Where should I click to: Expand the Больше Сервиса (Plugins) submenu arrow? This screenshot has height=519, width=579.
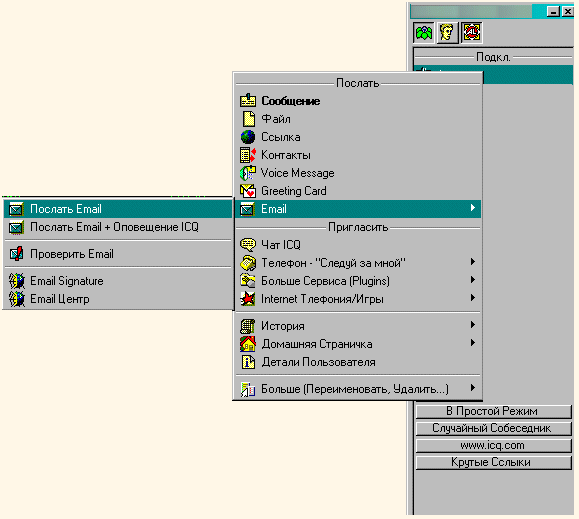(473, 280)
